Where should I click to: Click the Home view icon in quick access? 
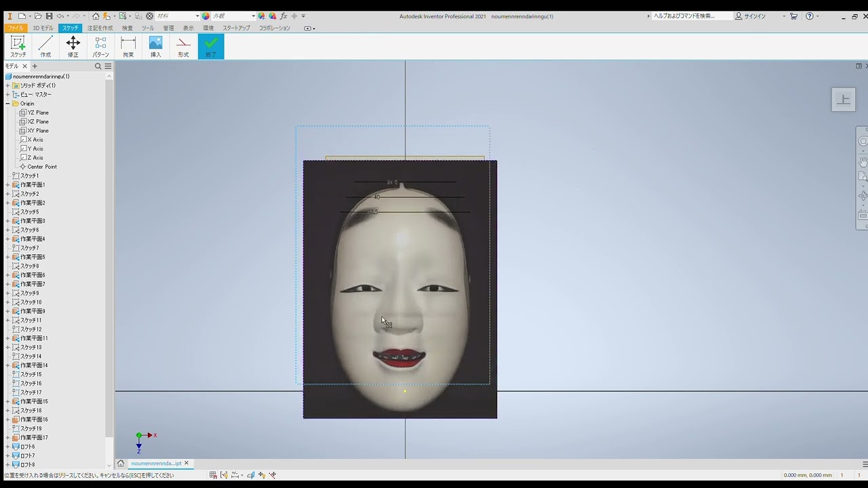(x=96, y=16)
